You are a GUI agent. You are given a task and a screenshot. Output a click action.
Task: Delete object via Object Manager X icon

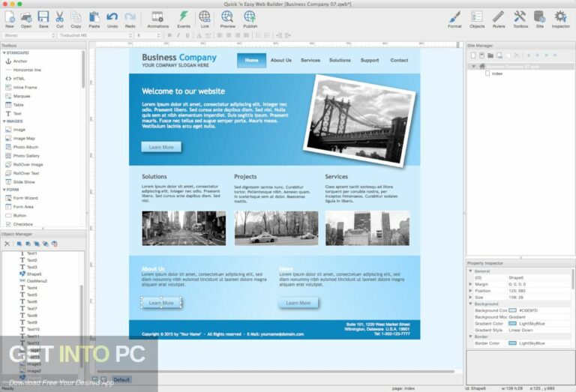pyautogui.click(x=7, y=244)
